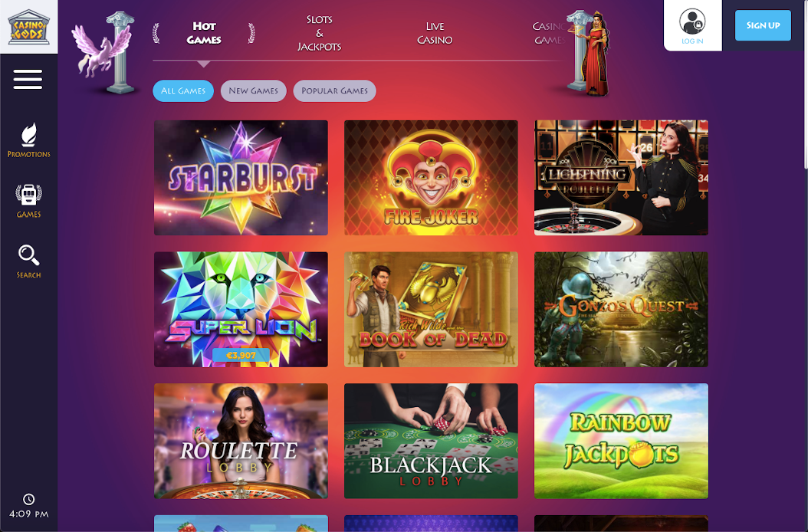The height and width of the screenshot is (532, 808).
Task: Click the Casino Gods logo
Action: pos(29,27)
